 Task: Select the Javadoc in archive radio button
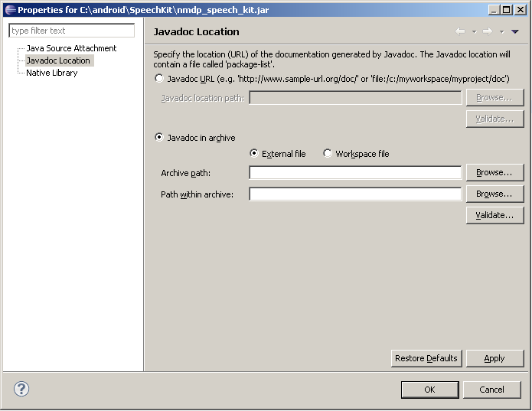158,137
